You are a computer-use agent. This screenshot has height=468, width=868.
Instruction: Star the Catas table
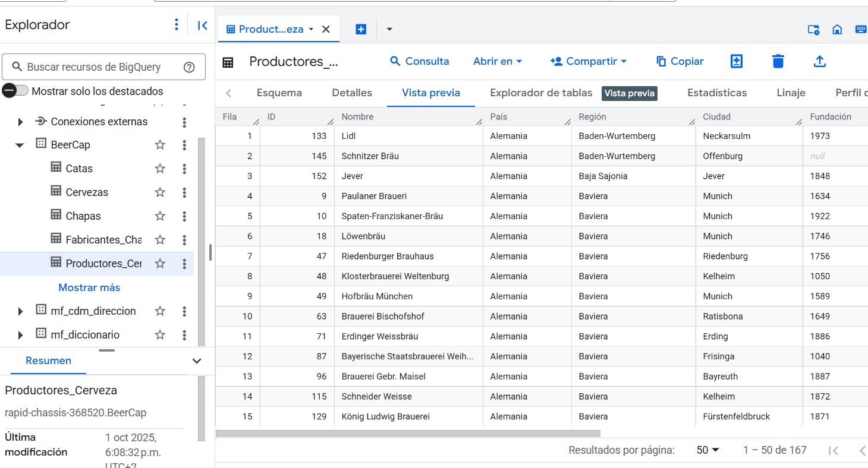160,169
